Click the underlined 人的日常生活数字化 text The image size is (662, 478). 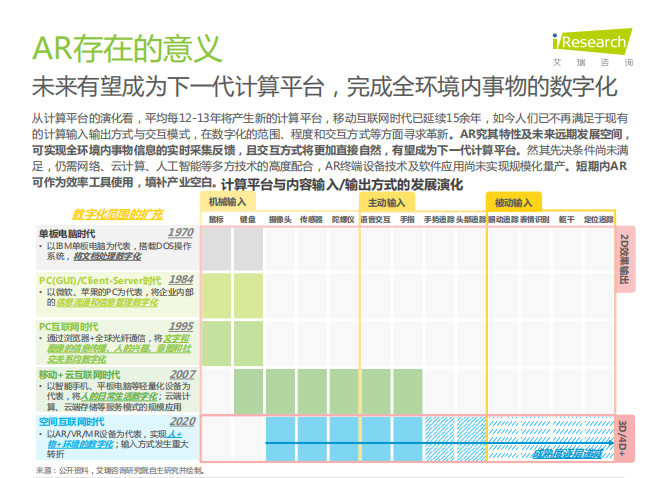(x=119, y=397)
